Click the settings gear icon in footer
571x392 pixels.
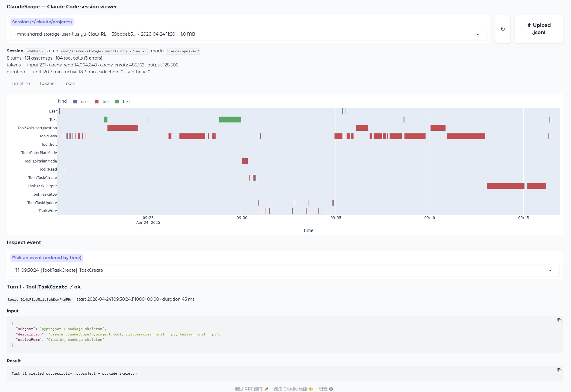[x=330, y=389]
